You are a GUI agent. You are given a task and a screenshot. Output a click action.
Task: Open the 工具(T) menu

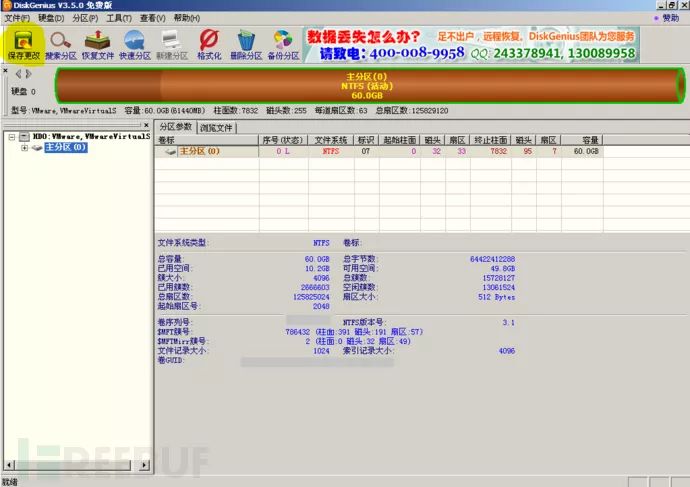point(119,18)
